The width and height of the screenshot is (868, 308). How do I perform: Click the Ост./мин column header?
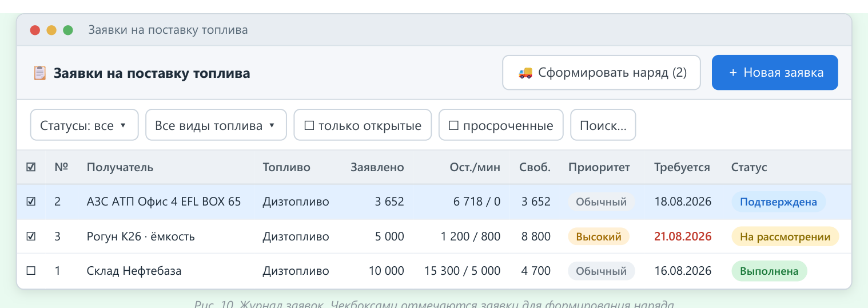(x=475, y=167)
